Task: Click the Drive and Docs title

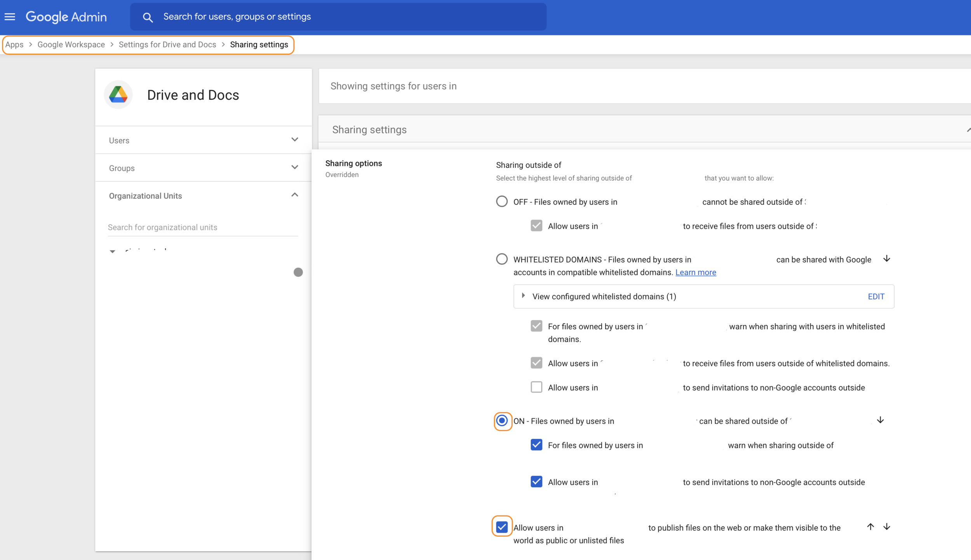Action: click(193, 95)
